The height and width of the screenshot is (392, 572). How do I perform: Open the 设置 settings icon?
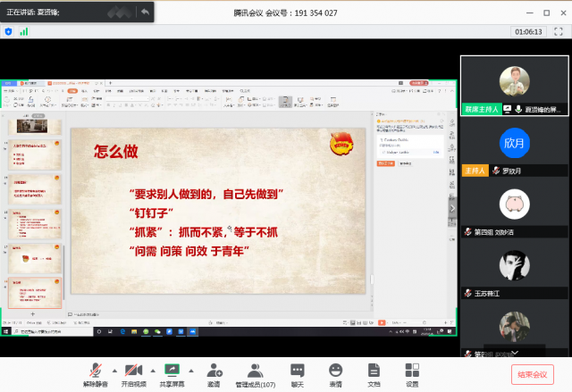point(412,371)
